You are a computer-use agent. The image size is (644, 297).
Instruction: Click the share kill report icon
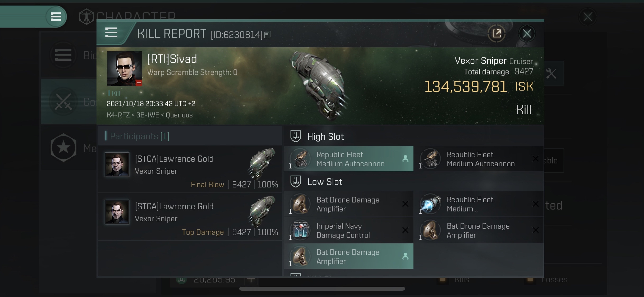(496, 34)
